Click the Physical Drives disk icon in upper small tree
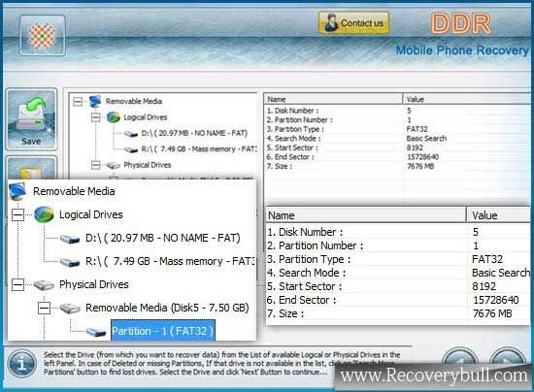Screen dimensions: 534x392 pos(114,165)
